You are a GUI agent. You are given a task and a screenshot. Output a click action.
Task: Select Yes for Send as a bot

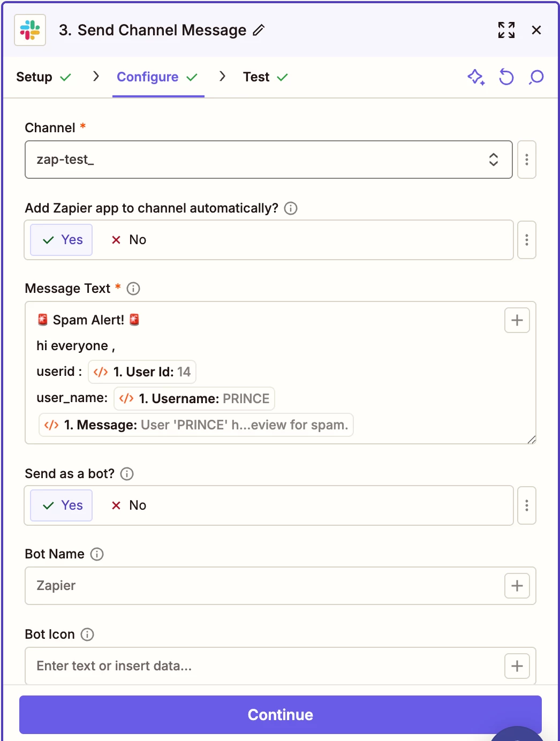(62, 505)
